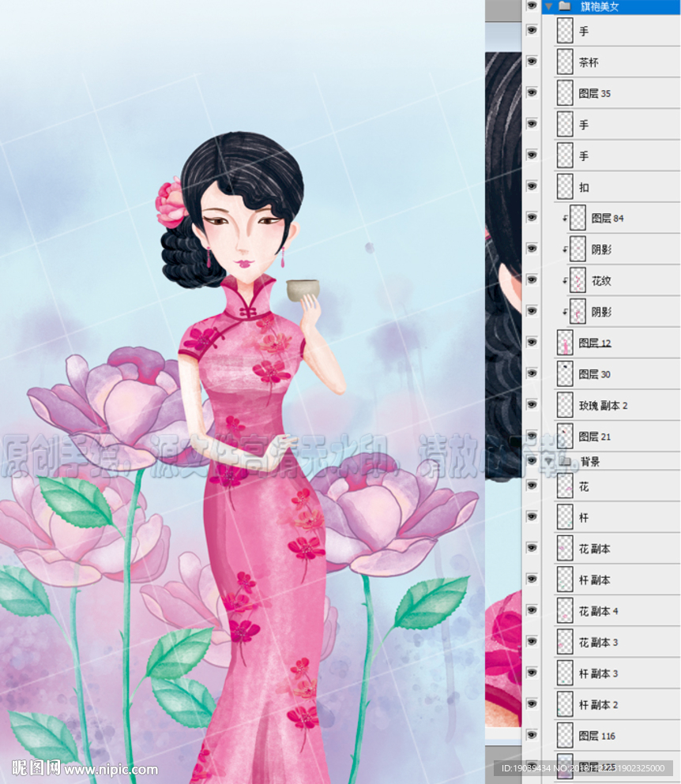
Task: Select the layer named 图层 35
Action: 594,93
